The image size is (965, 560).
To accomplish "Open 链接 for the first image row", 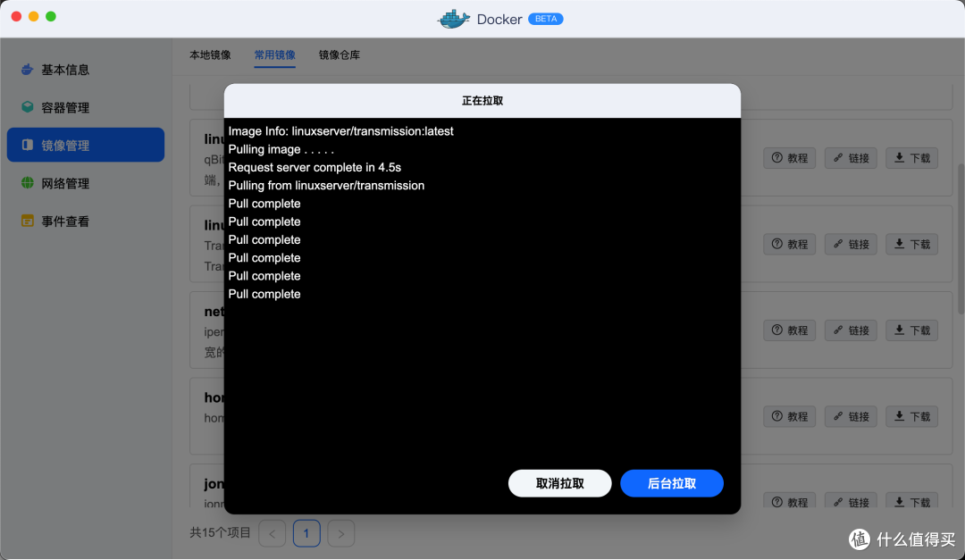I will click(x=851, y=158).
